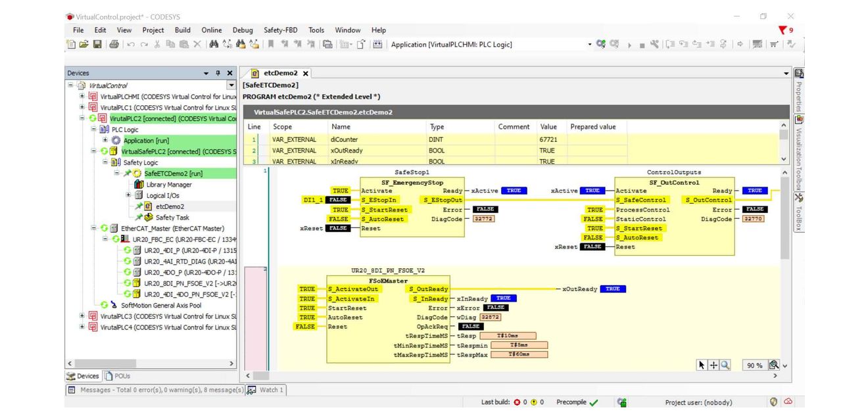The image size is (868, 418).
Task: Open the Messages panel tab
Action: [x=155, y=390]
